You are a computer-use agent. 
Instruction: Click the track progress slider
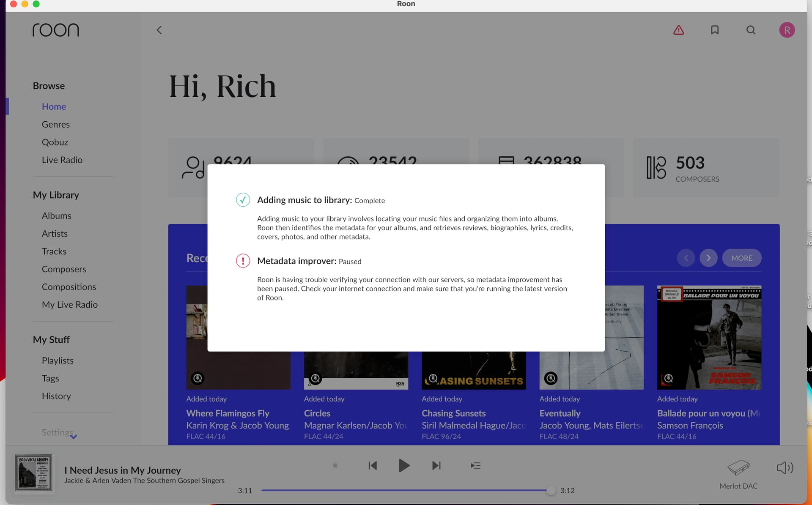406,490
